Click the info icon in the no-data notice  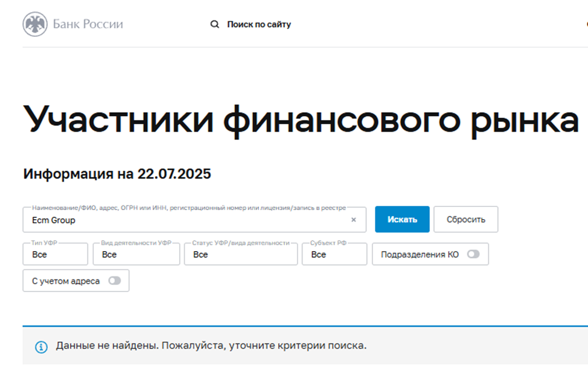click(x=41, y=347)
